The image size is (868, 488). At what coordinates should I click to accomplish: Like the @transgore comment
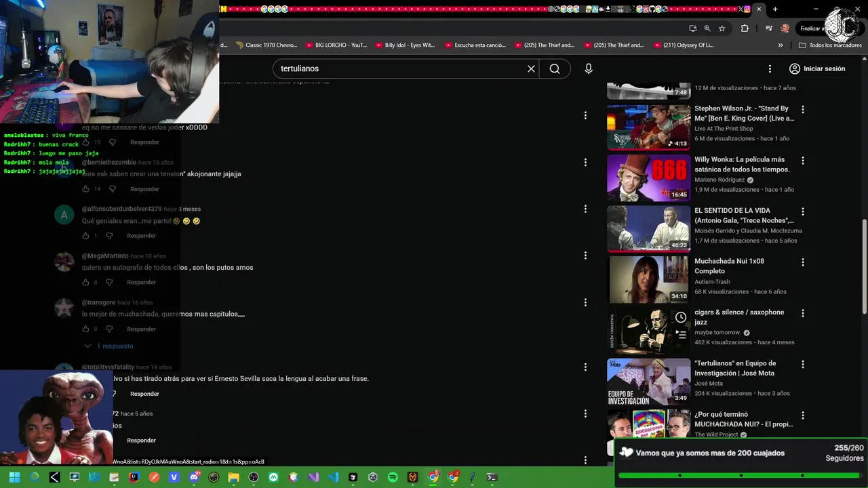click(x=85, y=329)
